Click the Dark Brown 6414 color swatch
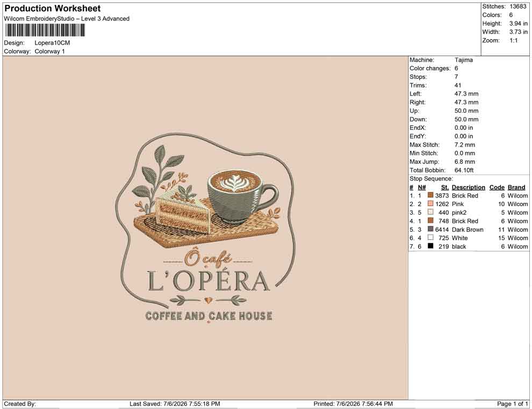Viewport: 532px width, 409px height. tap(430, 229)
